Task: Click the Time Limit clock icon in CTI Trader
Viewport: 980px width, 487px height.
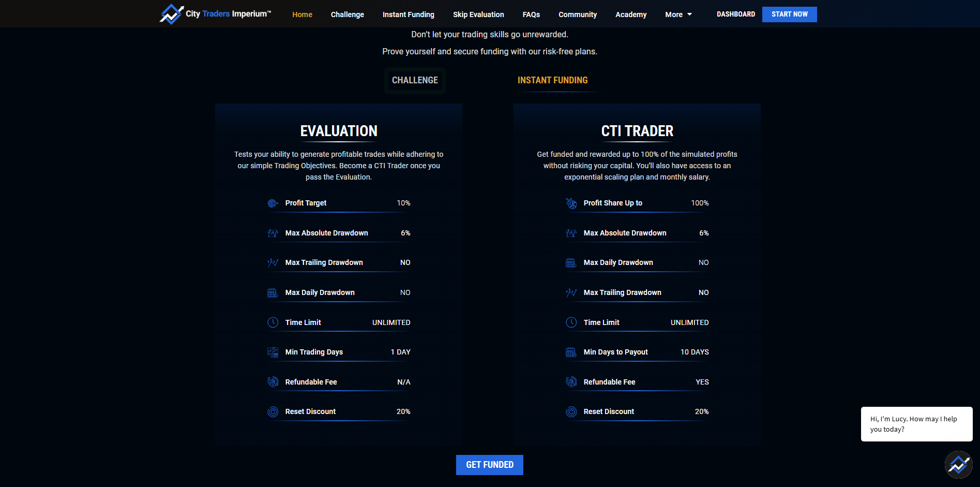Action: (571, 322)
